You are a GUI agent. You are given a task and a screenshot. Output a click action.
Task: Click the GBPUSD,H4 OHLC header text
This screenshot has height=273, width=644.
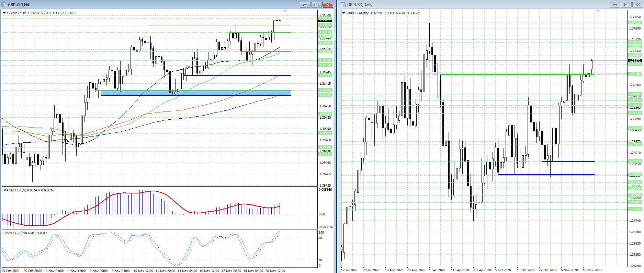42,13
